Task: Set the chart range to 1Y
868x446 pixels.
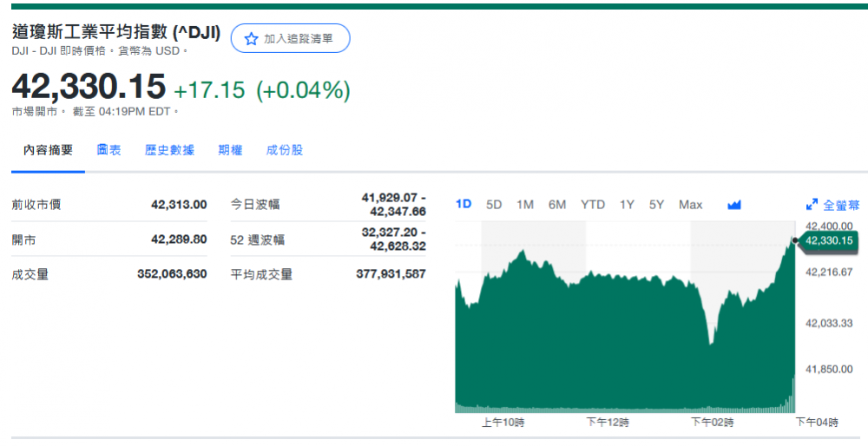Action: click(x=627, y=205)
